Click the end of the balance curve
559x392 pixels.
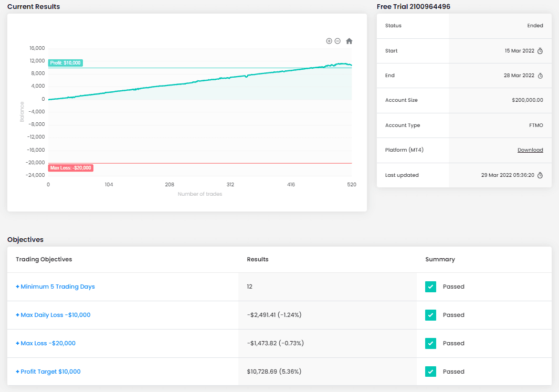click(351, 65)
